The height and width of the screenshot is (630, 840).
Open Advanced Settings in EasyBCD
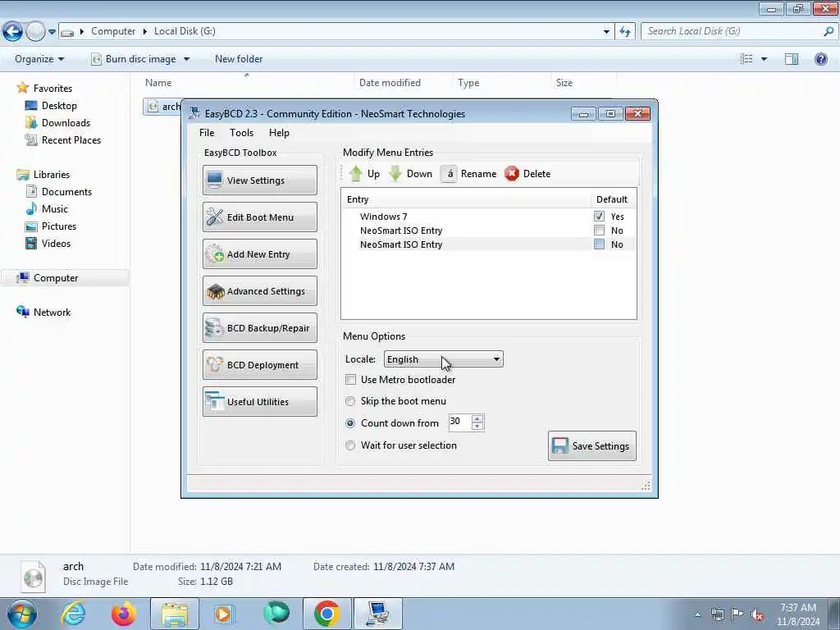click(260, 291)
